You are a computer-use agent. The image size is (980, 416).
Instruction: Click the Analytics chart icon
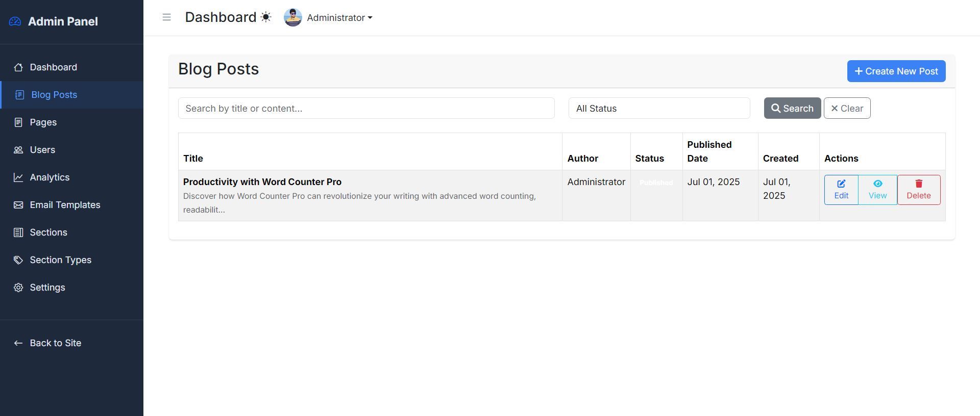pos(18,177)
